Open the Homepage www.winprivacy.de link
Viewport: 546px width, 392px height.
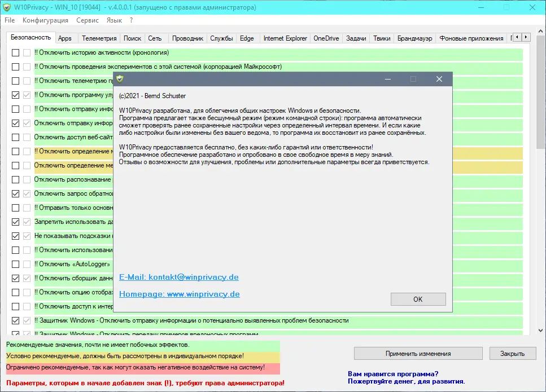[180, 294]
